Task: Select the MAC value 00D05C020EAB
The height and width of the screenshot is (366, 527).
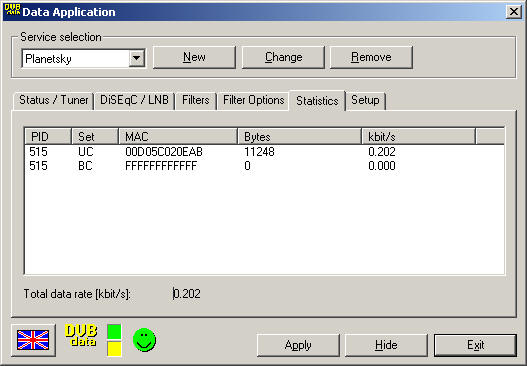Action: click(164, 152)
